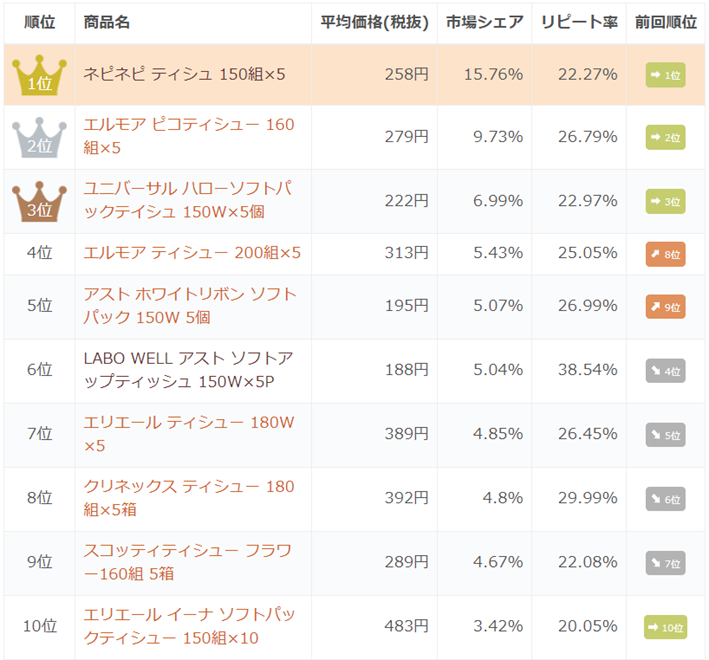Click the 市場シェア column header
The width and height of the screenshot is (709, 660).
click(484, 22)
